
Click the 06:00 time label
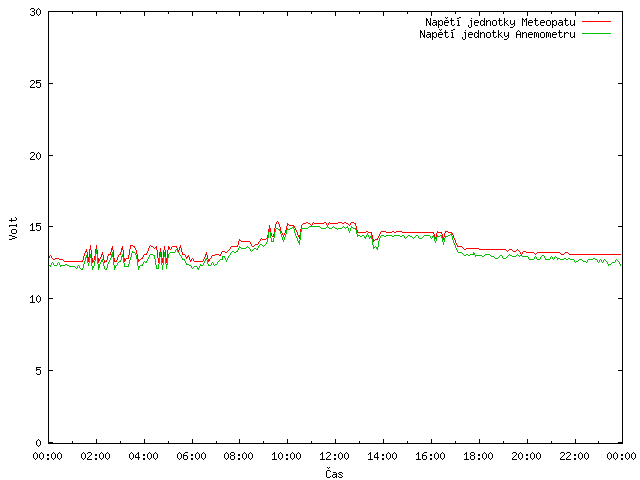191,456
